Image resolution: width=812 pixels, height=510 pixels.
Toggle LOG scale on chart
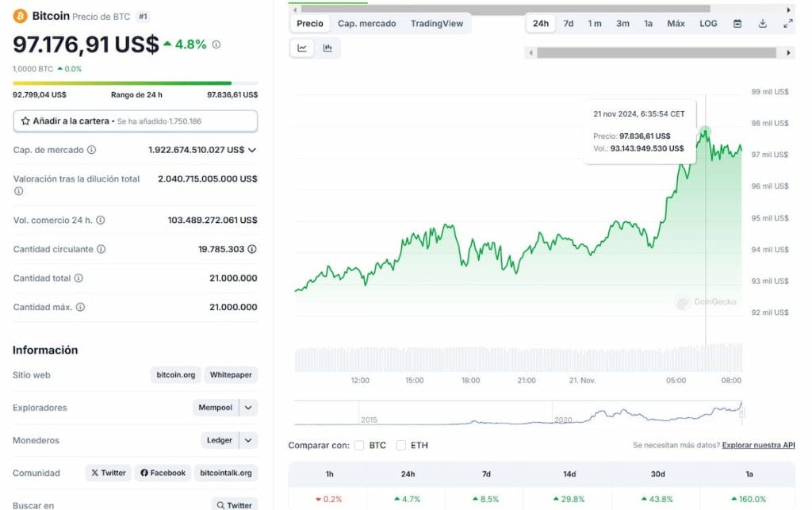click(708, 23)
